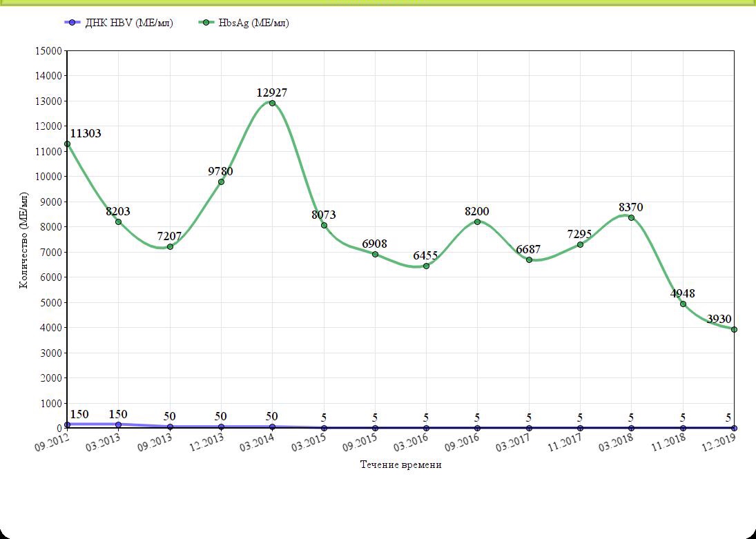Select the HbsAg data point 11303
Viewport: 756px width, 539px height.
click(67, 144)
